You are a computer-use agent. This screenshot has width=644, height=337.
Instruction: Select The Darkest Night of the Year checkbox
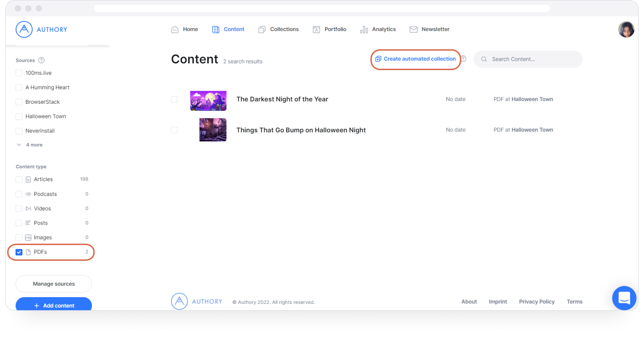coord(174,99)
